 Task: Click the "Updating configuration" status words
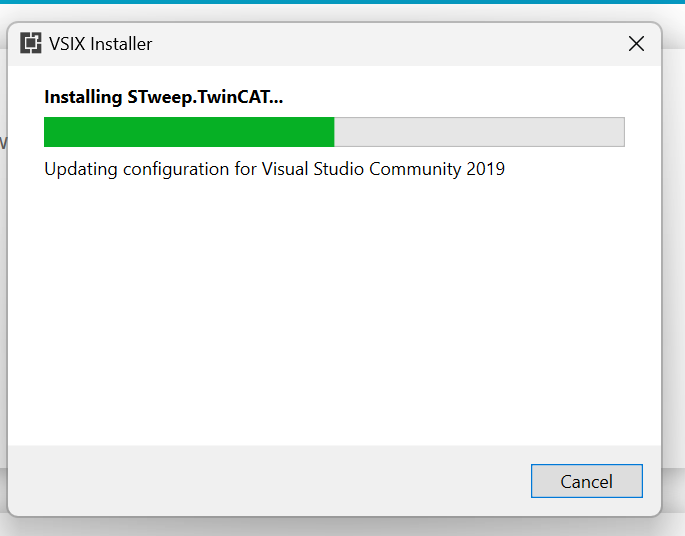tap(136, 169)
